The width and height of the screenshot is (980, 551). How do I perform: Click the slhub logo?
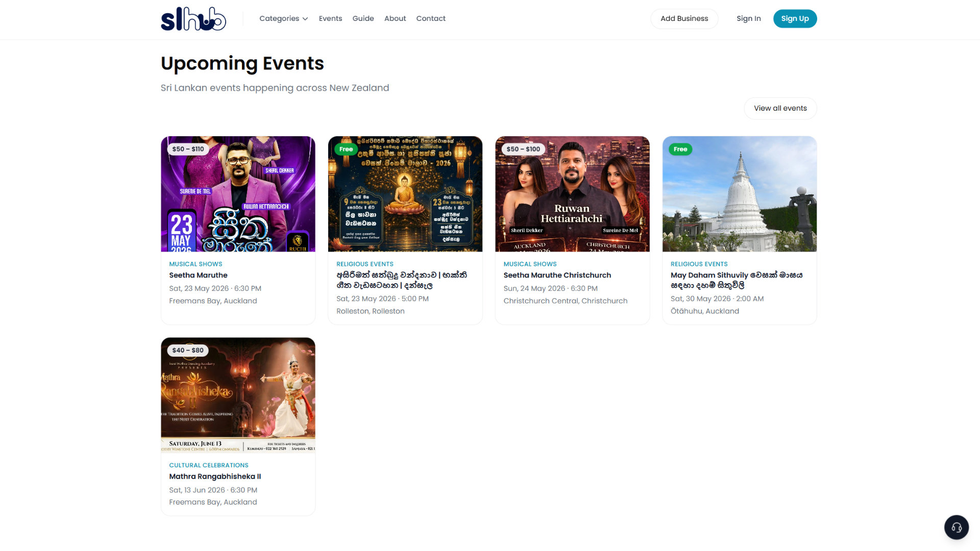pyautogui.click(x=193, y=19)
